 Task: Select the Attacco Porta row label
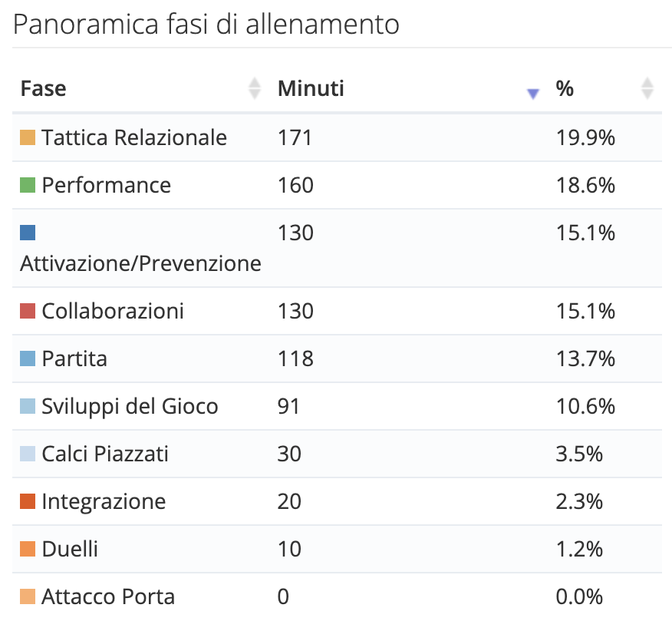(x=108, y=596)
